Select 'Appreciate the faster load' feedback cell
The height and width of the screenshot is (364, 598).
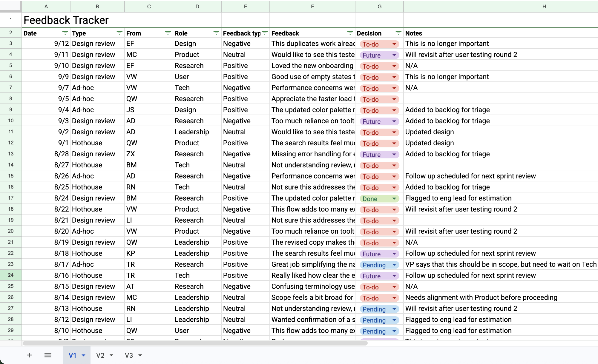click(x=312, y=98)
